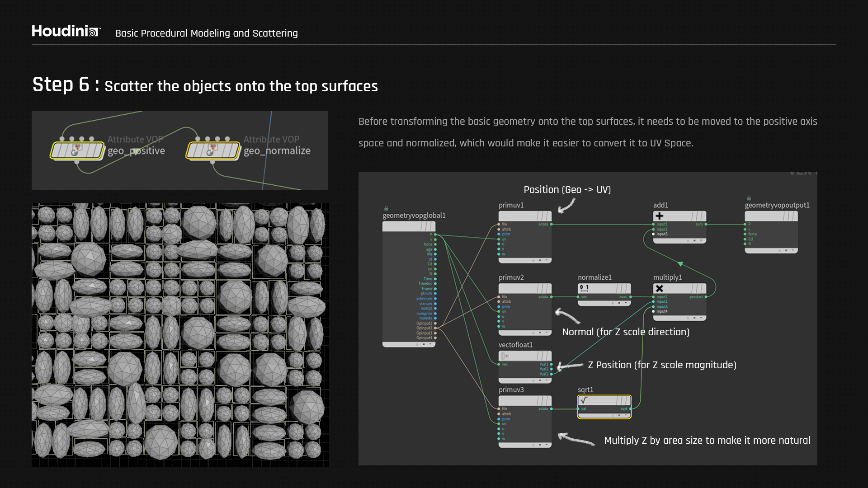The height and width of the screenshot is (488, 868).
Task: Click the vectofloat1 node's header icon
Action: coord(504,356)
